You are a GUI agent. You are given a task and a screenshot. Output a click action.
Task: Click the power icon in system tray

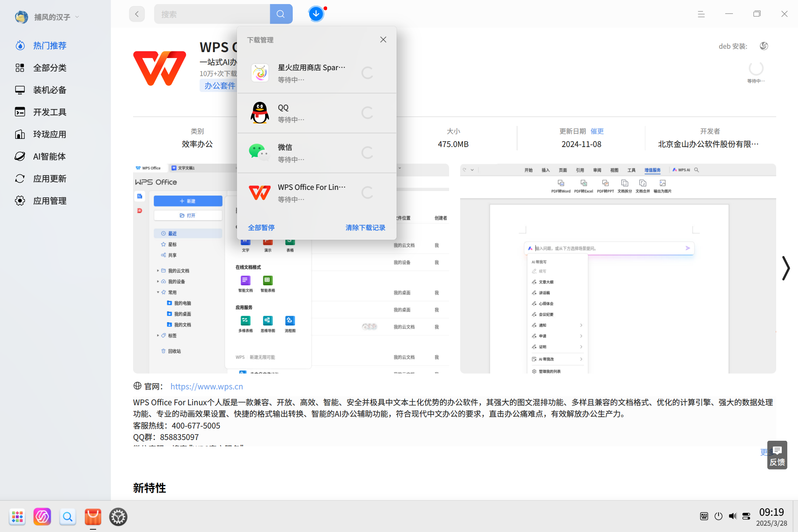pos(719,516)
